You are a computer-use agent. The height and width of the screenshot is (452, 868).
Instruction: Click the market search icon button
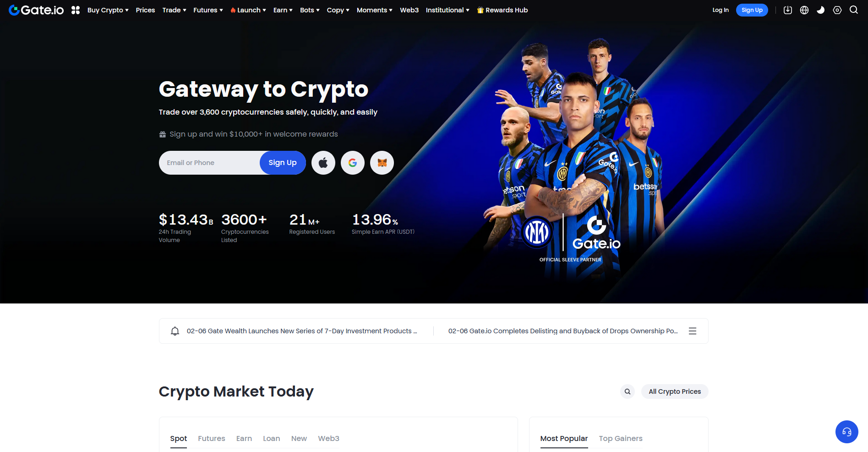click(628, 391)
